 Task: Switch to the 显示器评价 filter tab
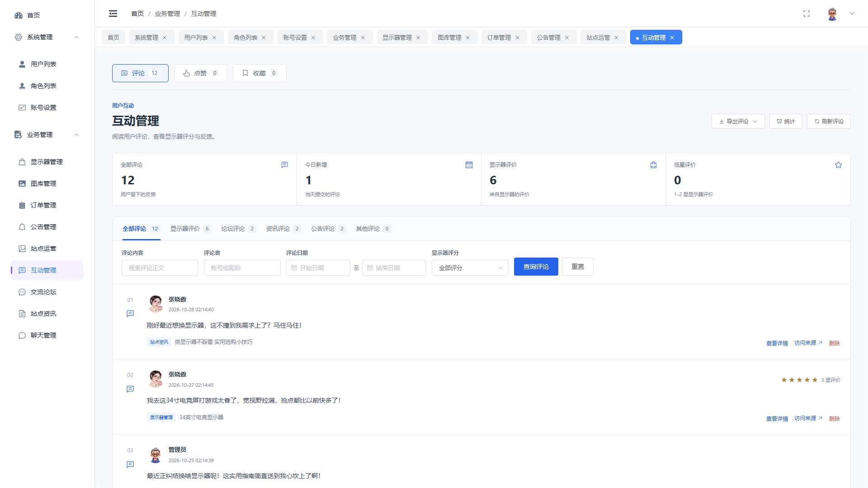click(x=190, y=229)
